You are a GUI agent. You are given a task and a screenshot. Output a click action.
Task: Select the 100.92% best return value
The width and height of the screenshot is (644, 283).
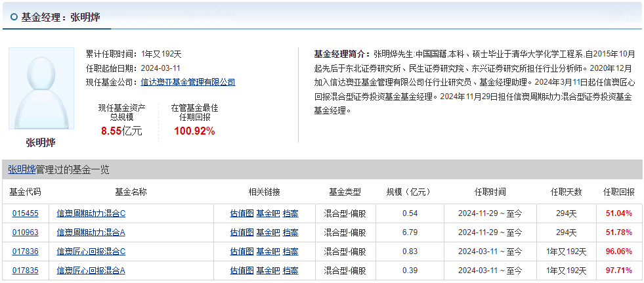point(194,131)
